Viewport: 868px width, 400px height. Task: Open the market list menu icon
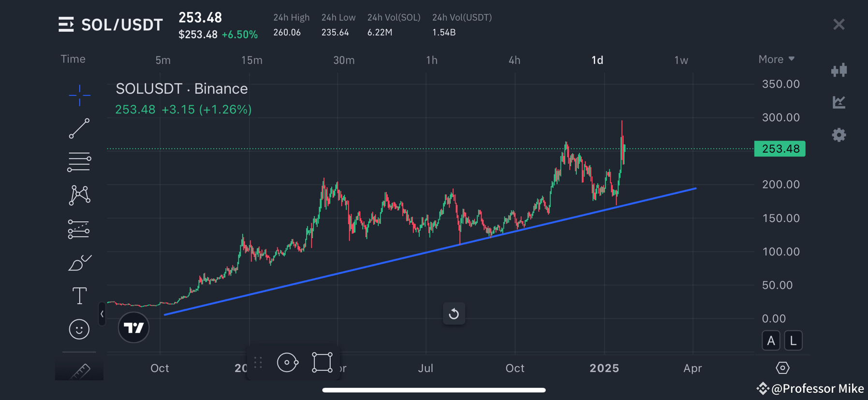pyautogui.click(x=66, y=24)
